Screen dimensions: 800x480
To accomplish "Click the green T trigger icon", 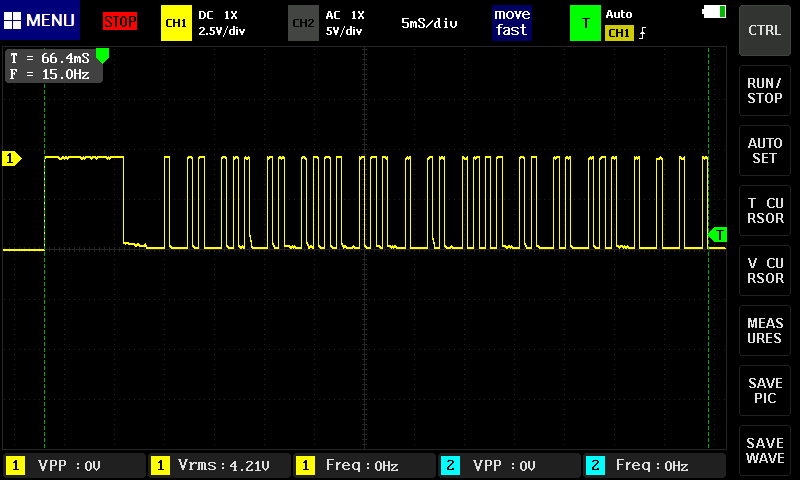I will click(585, 22).
